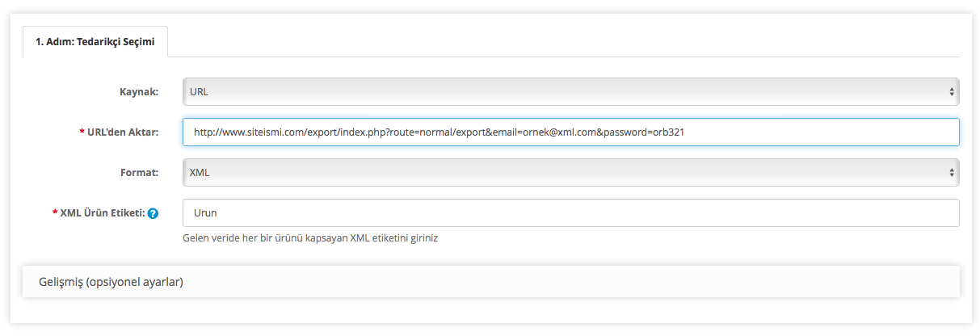
Task: Click into the XML Ürün Etiketi field
Action: coord(570,213)
